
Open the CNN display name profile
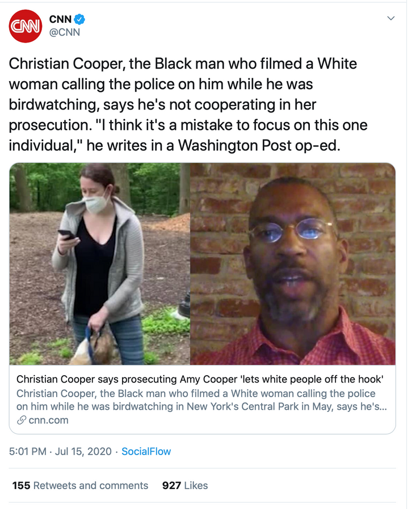coord(60,19)
